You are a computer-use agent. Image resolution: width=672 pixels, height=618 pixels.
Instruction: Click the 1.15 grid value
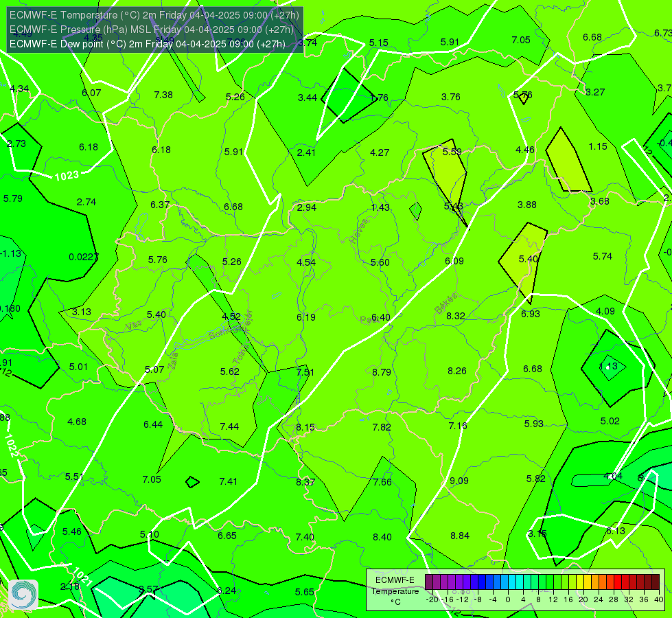click(x=598, y=147)
